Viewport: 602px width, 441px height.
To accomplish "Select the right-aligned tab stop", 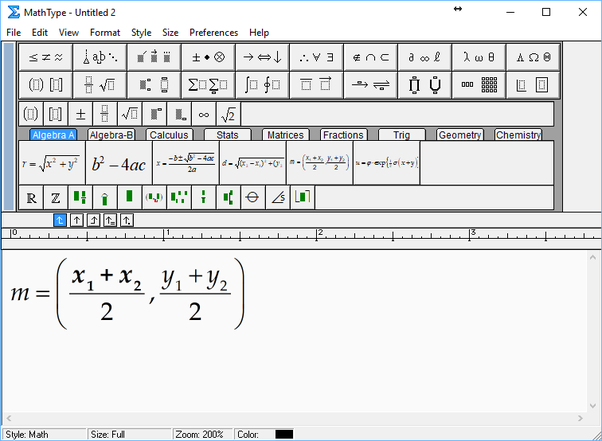I will [x=93, y=220].
